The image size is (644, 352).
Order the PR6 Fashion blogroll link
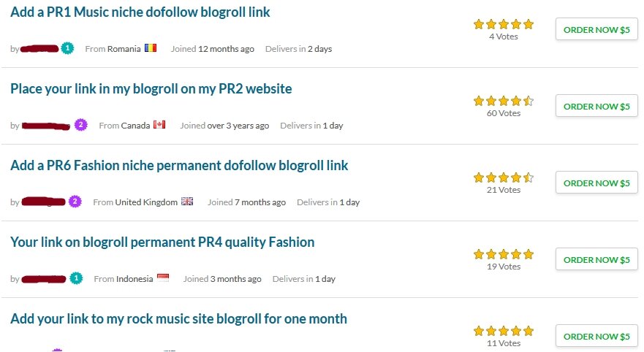596,183
